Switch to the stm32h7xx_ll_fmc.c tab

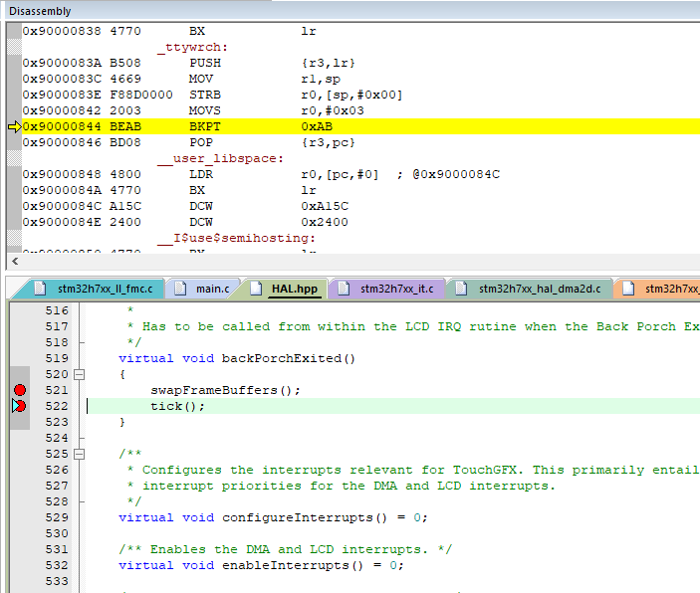pyautogui.click(x=105, y=289)
